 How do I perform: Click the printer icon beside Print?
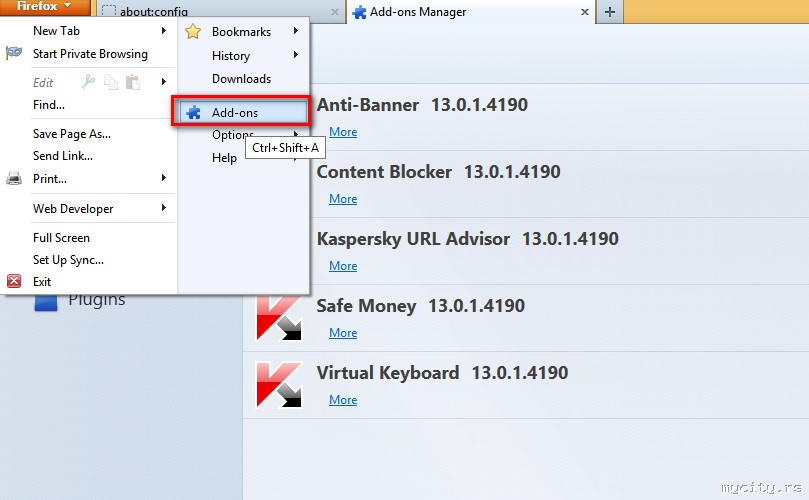pos(14,179)
